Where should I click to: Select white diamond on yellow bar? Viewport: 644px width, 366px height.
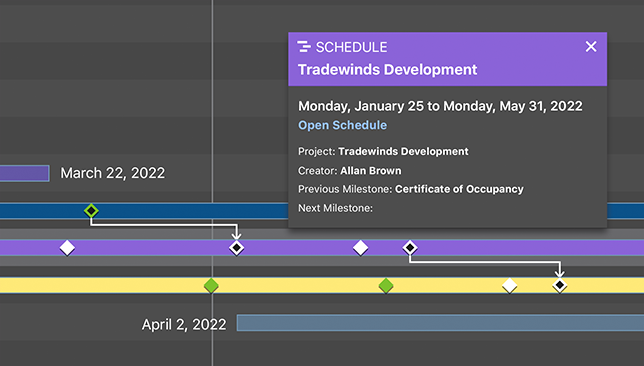click(510, 285)
